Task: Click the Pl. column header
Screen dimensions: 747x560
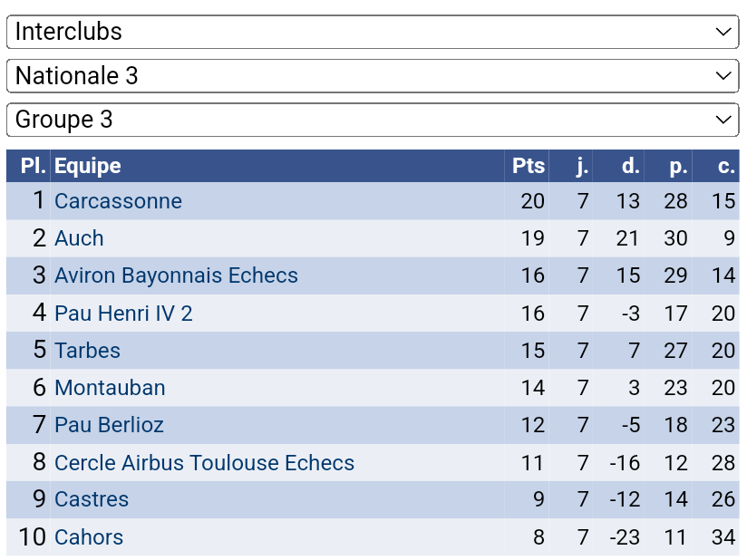Action: pyautogui.click(x=33, y=166)
